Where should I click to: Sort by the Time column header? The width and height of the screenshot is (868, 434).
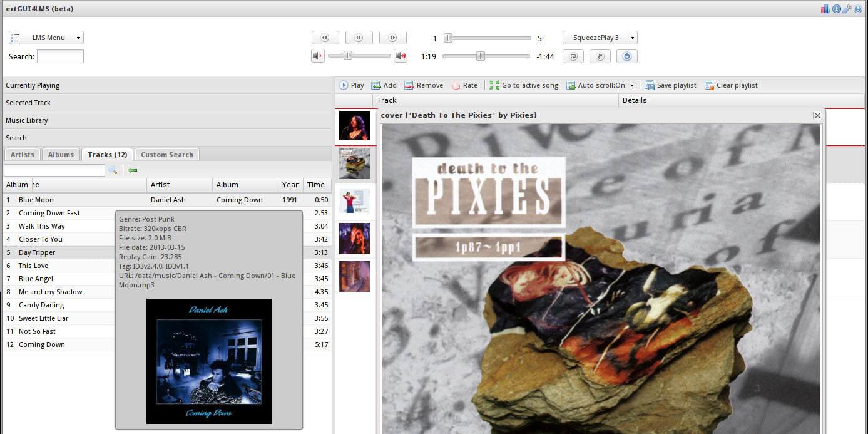coord(317,185)
